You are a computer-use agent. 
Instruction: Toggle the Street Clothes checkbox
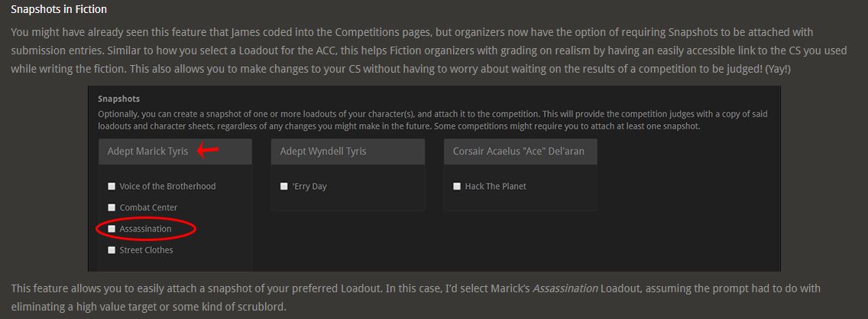pyautogui.click(x=112, y=250)
